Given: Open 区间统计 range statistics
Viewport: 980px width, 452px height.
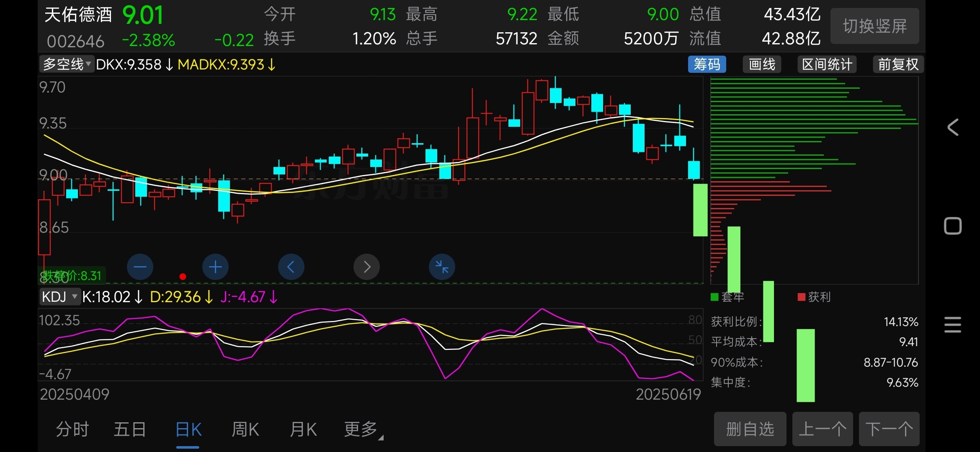Looking at the screenshot, I should [x=827, y=64].
